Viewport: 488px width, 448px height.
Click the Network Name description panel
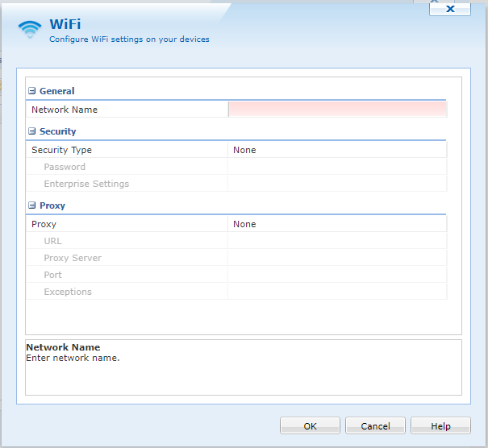point(243,367)
